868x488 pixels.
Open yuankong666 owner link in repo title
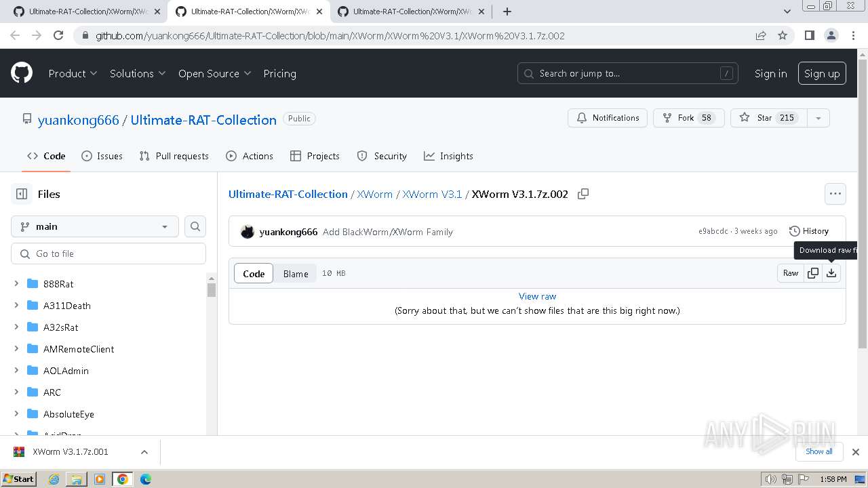click(79, 120)
